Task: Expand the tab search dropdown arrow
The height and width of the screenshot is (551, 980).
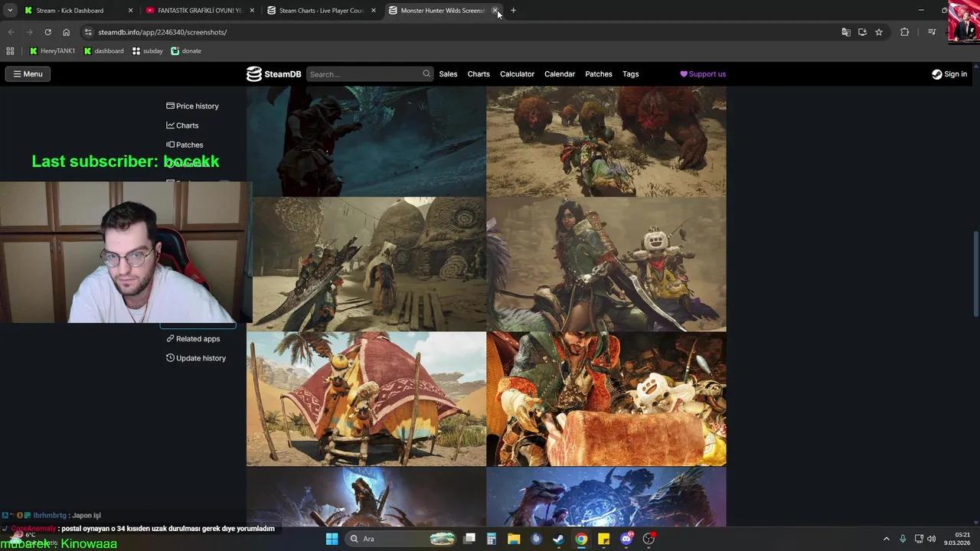Action: 10,11
